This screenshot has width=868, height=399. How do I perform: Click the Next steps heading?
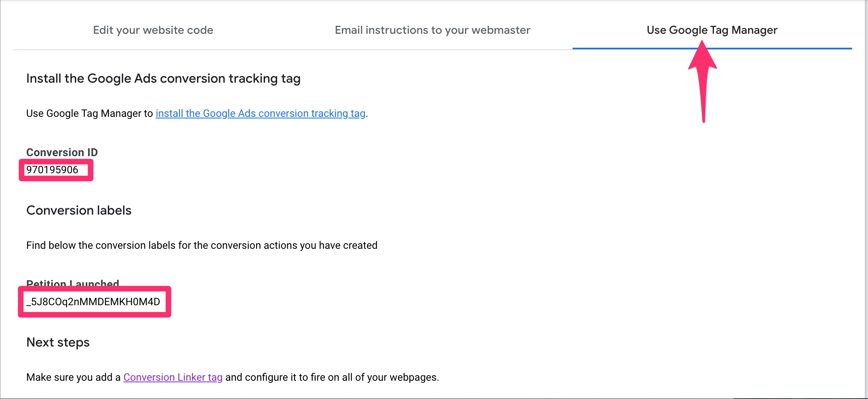(58, 342)
